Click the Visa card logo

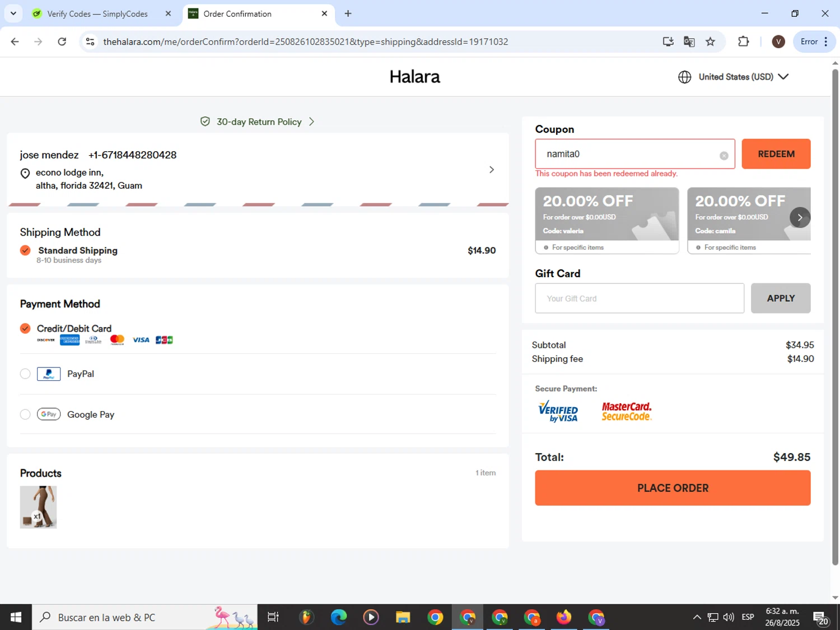coord(141,340)
